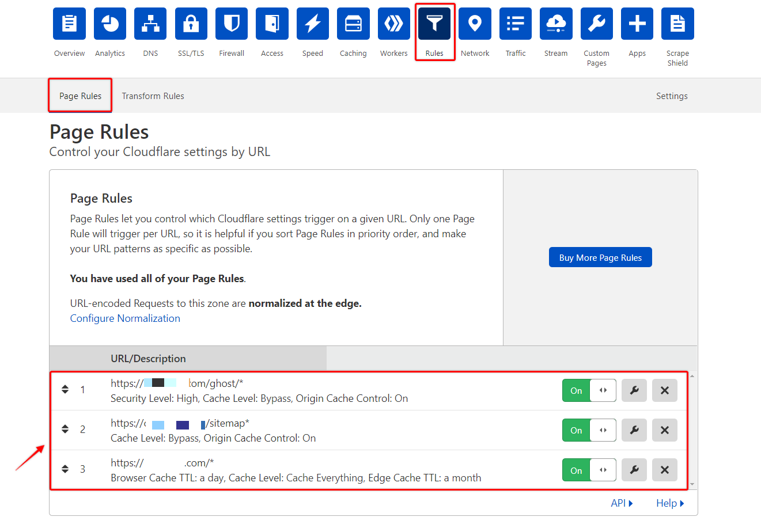Open the Workers section icon
Viewport: 761px width, 532px height.
coord(394,24)
